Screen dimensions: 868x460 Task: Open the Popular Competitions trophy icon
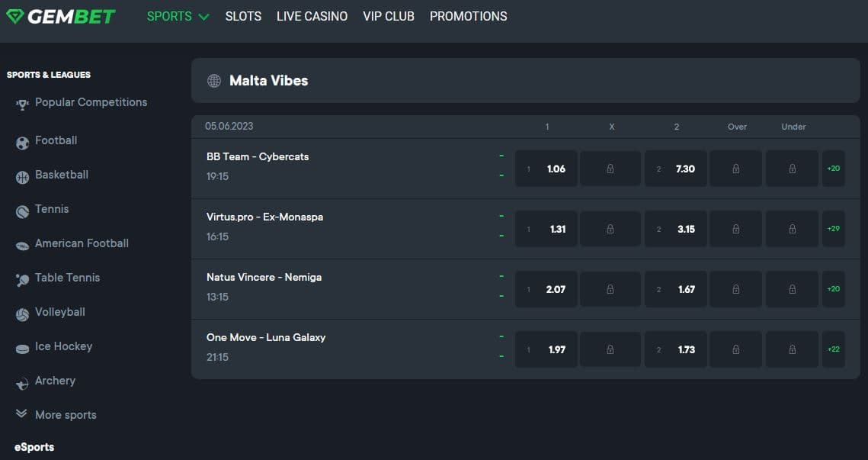(x=22, y=102)
